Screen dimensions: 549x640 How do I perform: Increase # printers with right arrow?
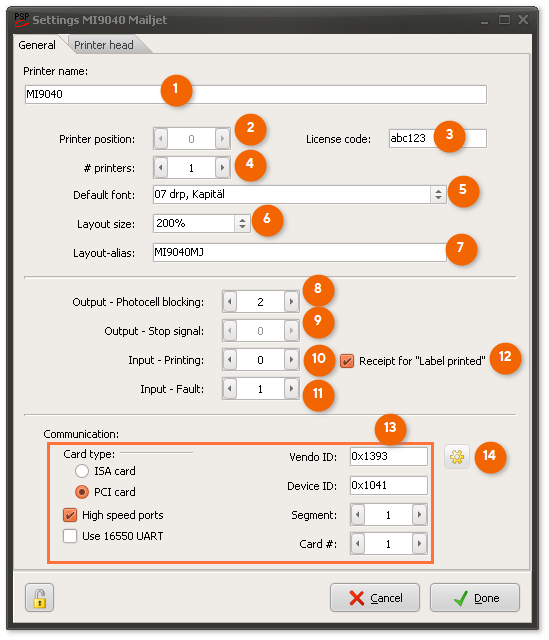pos(222,168)
